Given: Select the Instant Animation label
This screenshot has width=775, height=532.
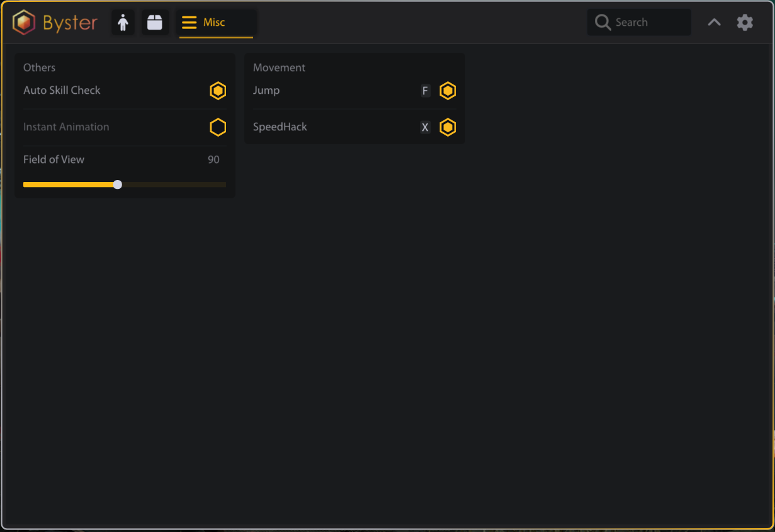Looking at the screenshot, I should (x=66, y=127).
